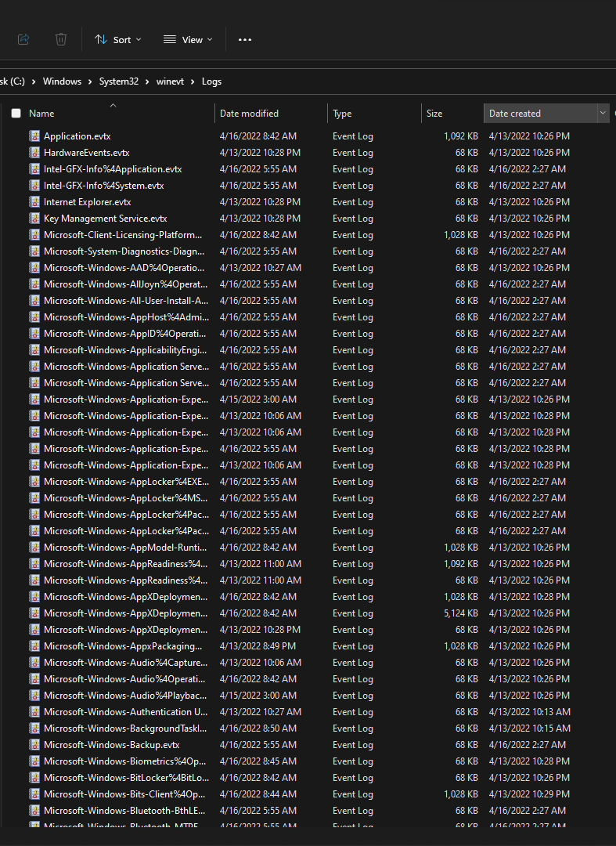Open the See more ellipsis menu
616x846 pixels.
pyautogui.click(x=245, y=39)
